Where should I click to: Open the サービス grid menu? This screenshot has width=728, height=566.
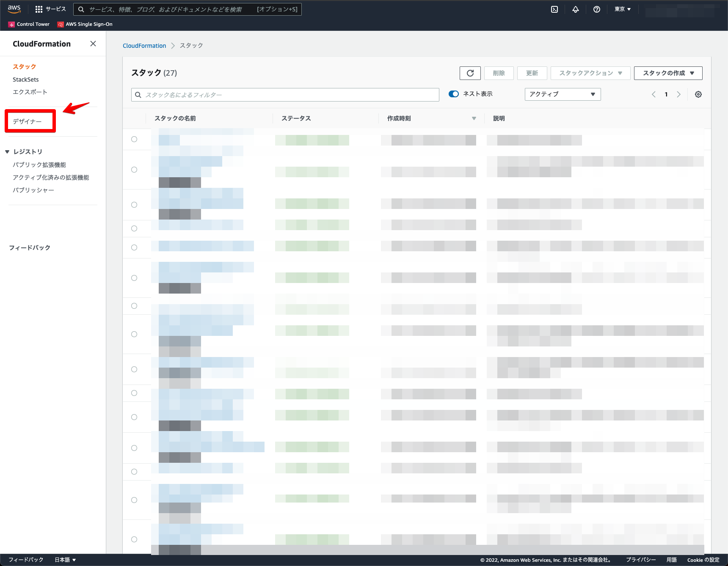50,9
